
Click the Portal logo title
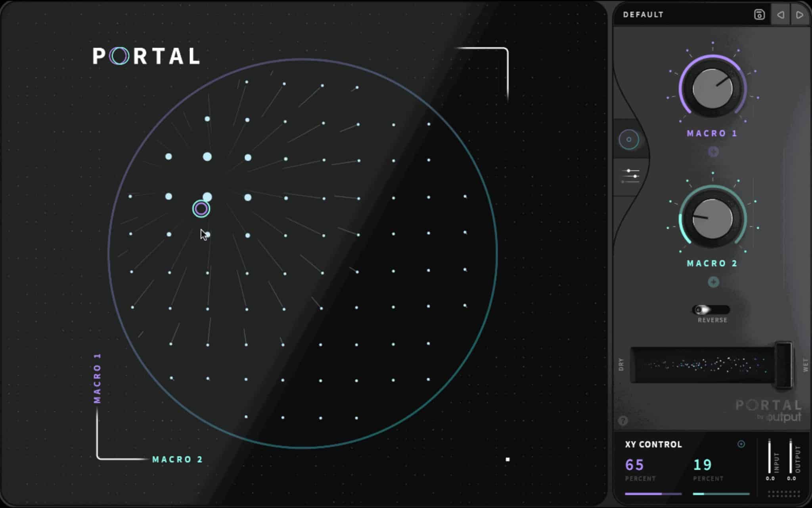click(146, 56)
